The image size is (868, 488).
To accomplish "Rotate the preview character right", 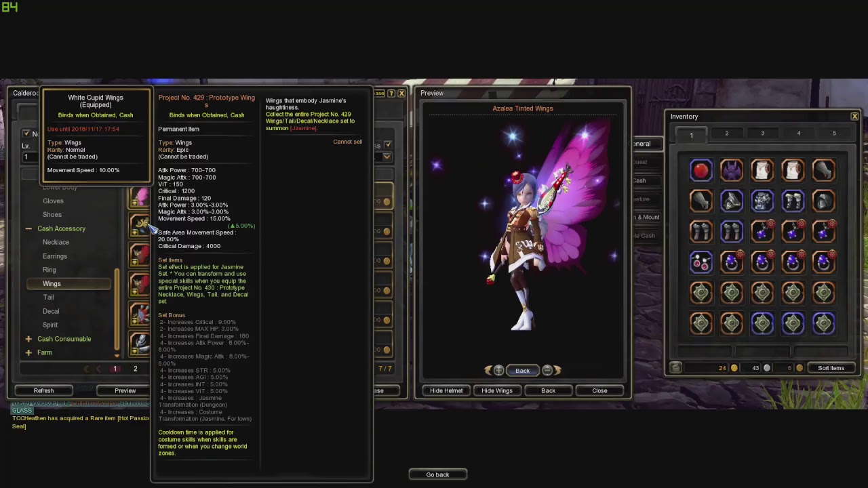I will tap(557, 370).
